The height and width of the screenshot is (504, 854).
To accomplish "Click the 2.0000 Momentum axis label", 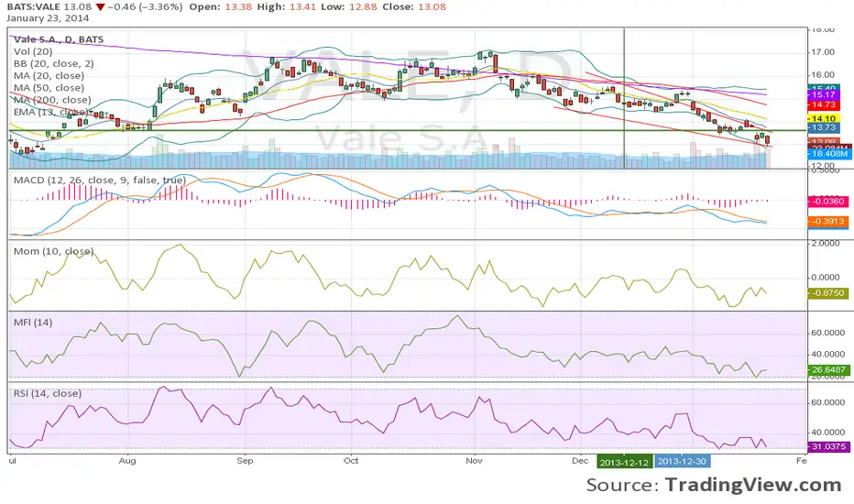I will (x=825, y=243).
